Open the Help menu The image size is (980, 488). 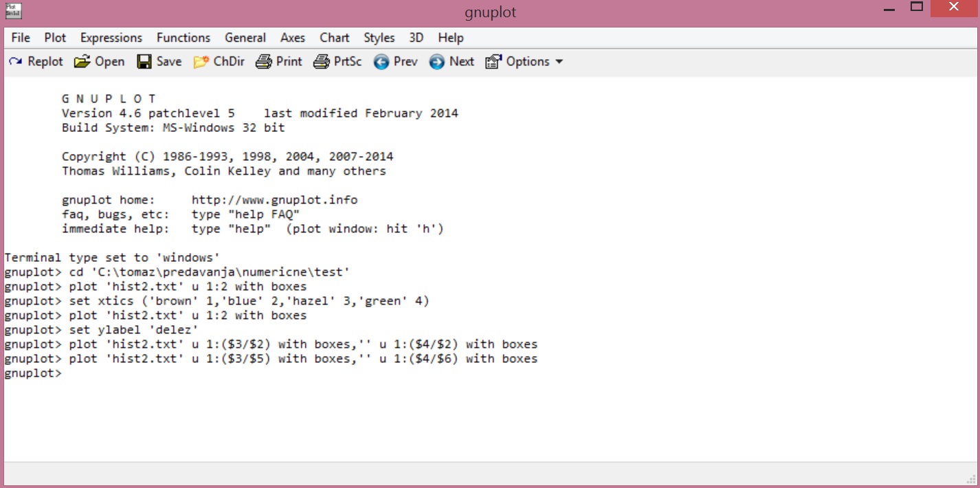[451, 38]
